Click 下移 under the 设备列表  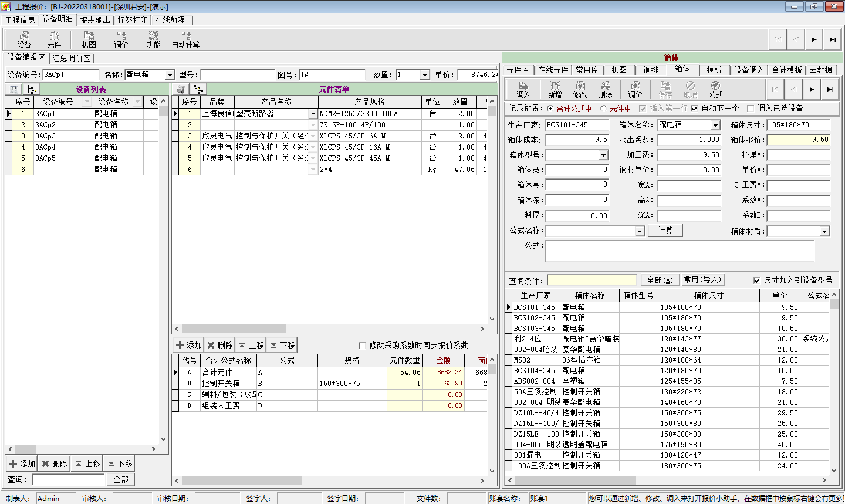[x=120, y=464]
